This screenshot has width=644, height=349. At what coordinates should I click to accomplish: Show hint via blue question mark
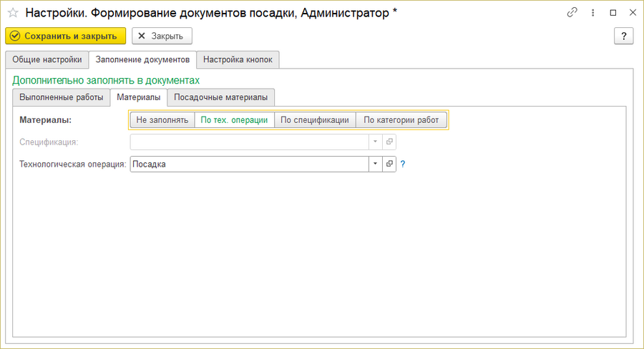(403, 164)
